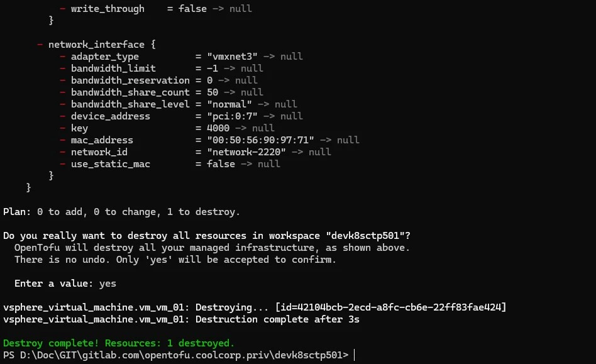Click the red minus before adapter_type
Image resolution: width=596 pixels, height=364 pixels.
coord(63,56)
